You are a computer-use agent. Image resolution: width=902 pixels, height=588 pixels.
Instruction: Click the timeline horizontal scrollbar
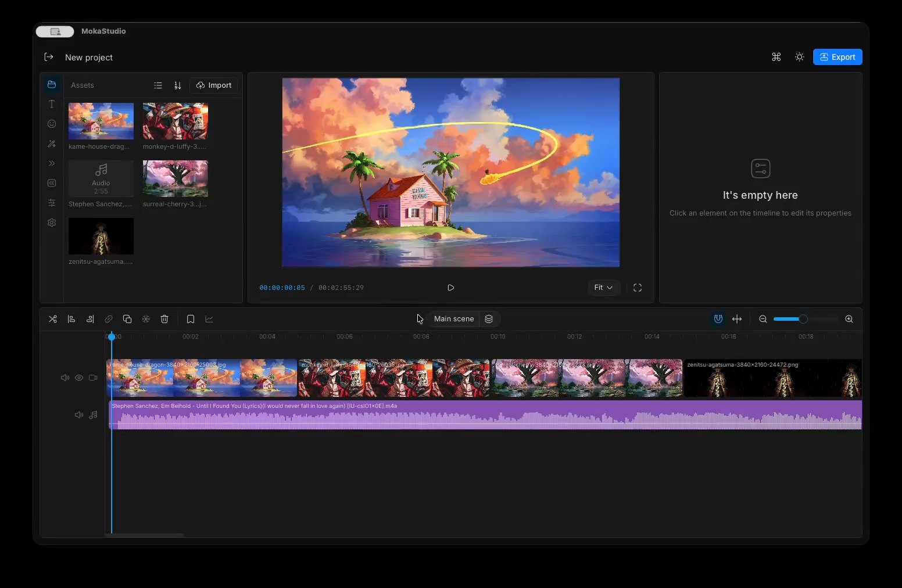point(145,535)
